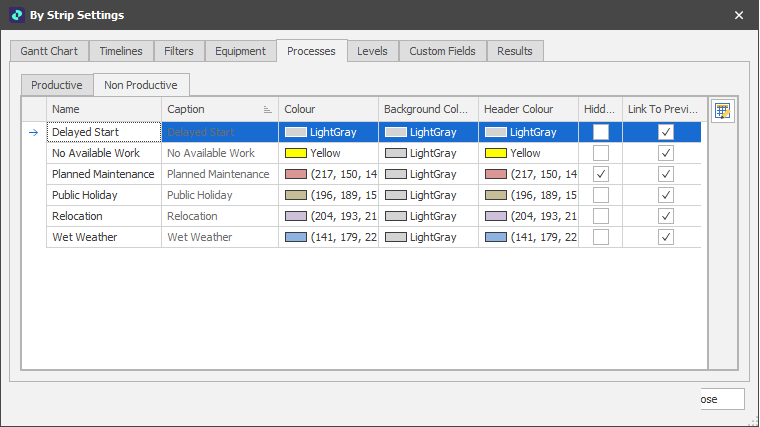Uncheck Link To Previous for Relocation
Screen dimensions: 760x427
tap(666, 216)
